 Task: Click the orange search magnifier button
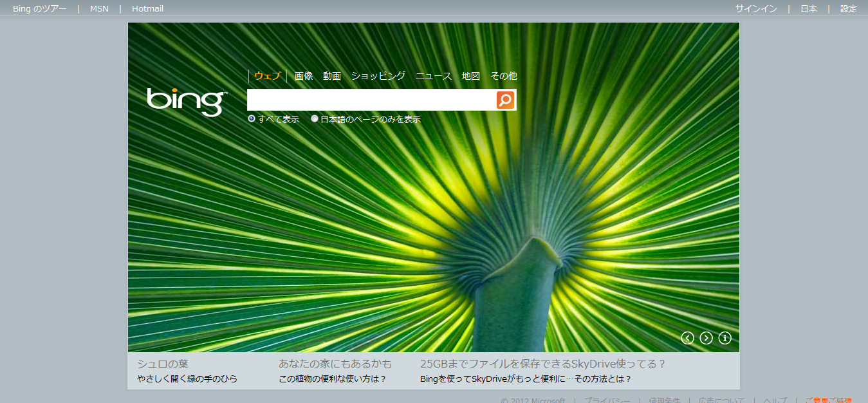(506, 100)
